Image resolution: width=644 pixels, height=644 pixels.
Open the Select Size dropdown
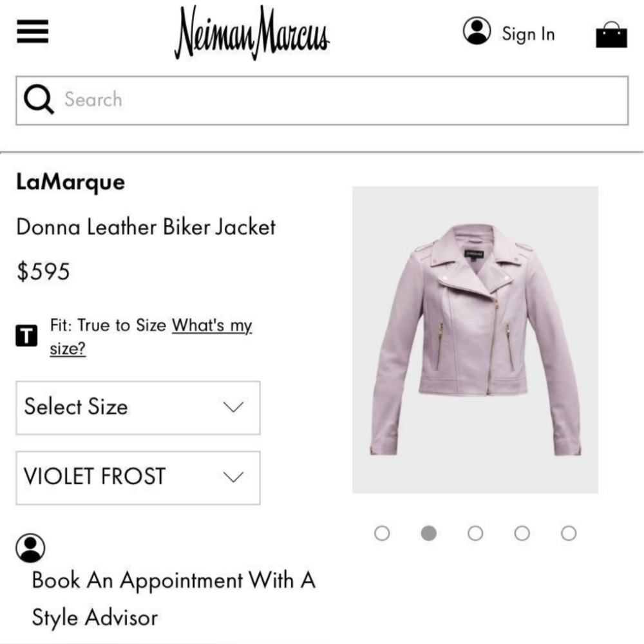point(137,408)
